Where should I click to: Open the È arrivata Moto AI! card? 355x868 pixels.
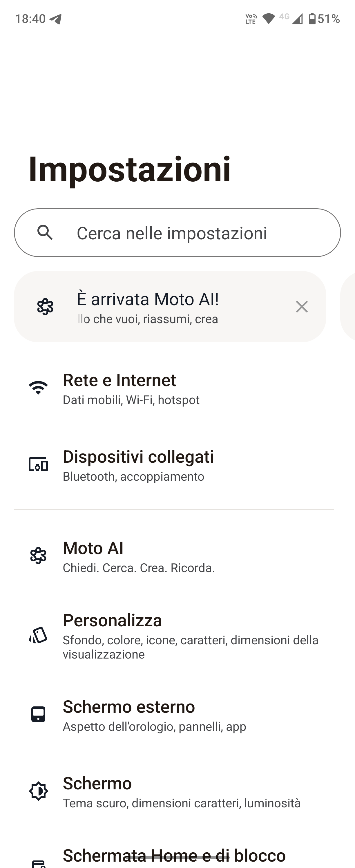(170, 307)
